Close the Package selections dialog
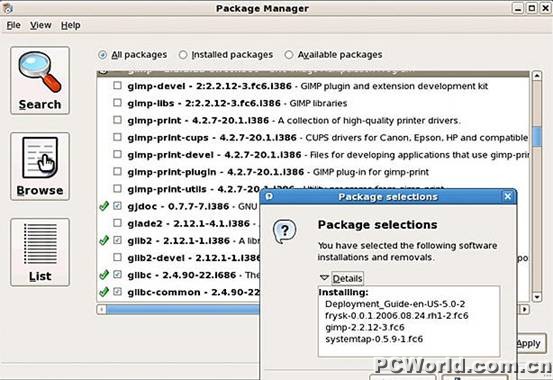This screenshot has height=380, width=553. pyautogui.click(x=508, y=197)
